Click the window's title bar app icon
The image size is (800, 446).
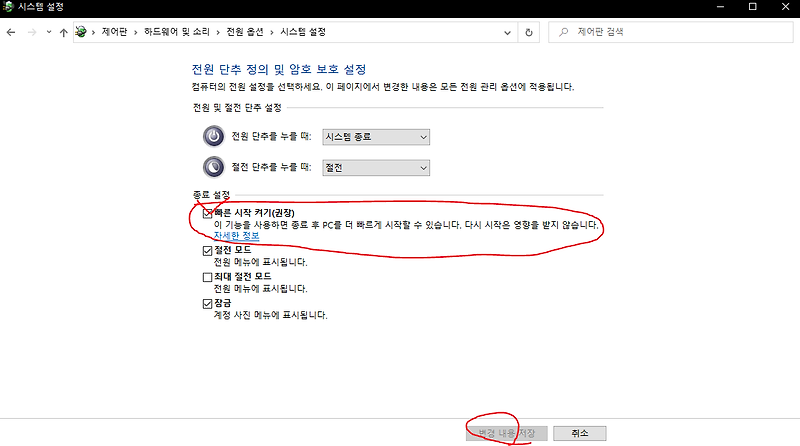pyautogui.click(x=8, y=7)
